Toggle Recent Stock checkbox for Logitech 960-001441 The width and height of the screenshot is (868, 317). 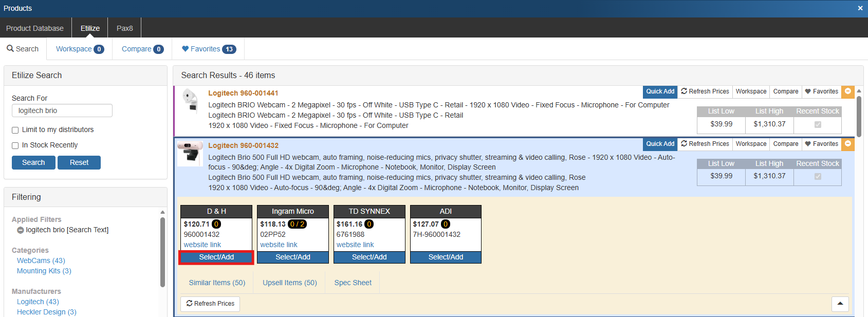[x=818, y=124]
